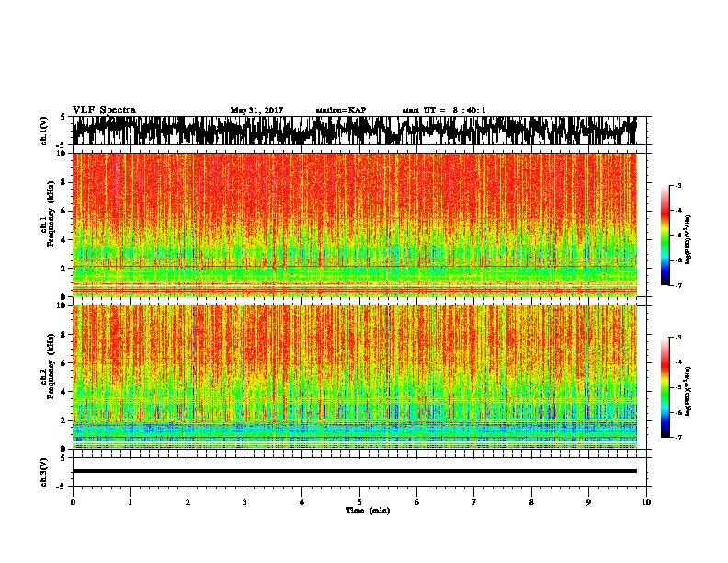The height and width of the screenshot is (563, 728).
Task: Click the 'ch.1(V)' waveform axis label
Action: (43, 131)
